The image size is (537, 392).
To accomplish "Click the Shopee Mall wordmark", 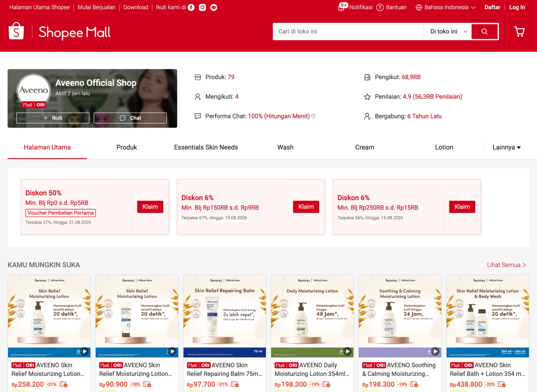I will [75, 32].
